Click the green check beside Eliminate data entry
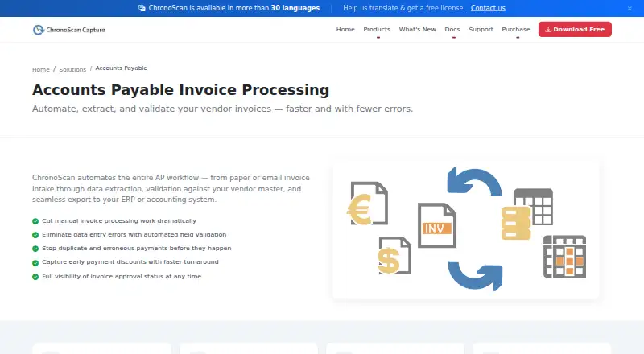644x354 pixels. coord(35,235)
